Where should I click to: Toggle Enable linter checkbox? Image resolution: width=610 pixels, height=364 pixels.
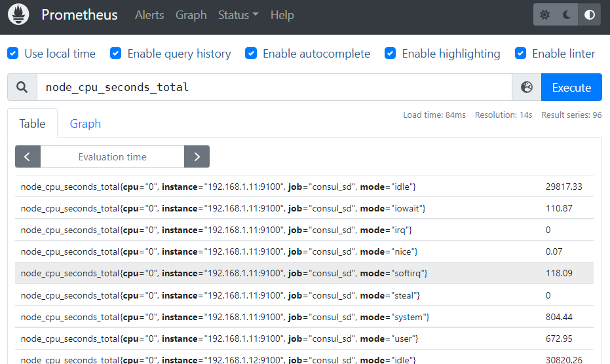pyautogui.click(x=520, y=53)
